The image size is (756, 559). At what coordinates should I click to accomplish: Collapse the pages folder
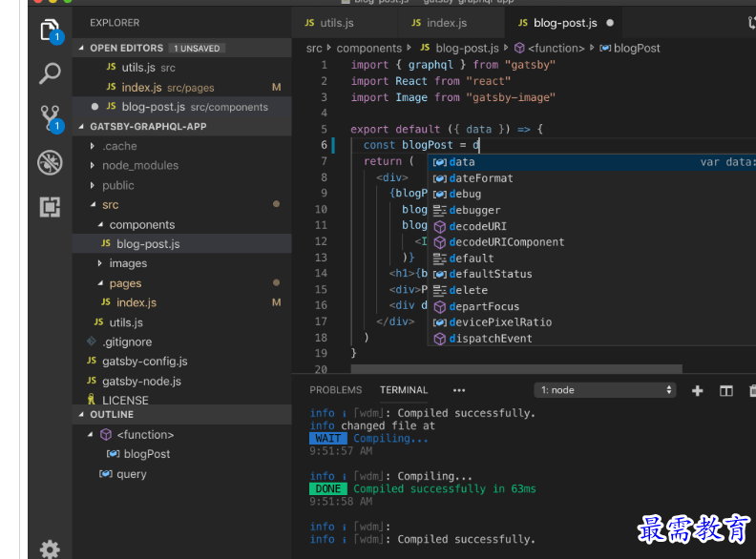pyautogui.click(x=100, y=283)
